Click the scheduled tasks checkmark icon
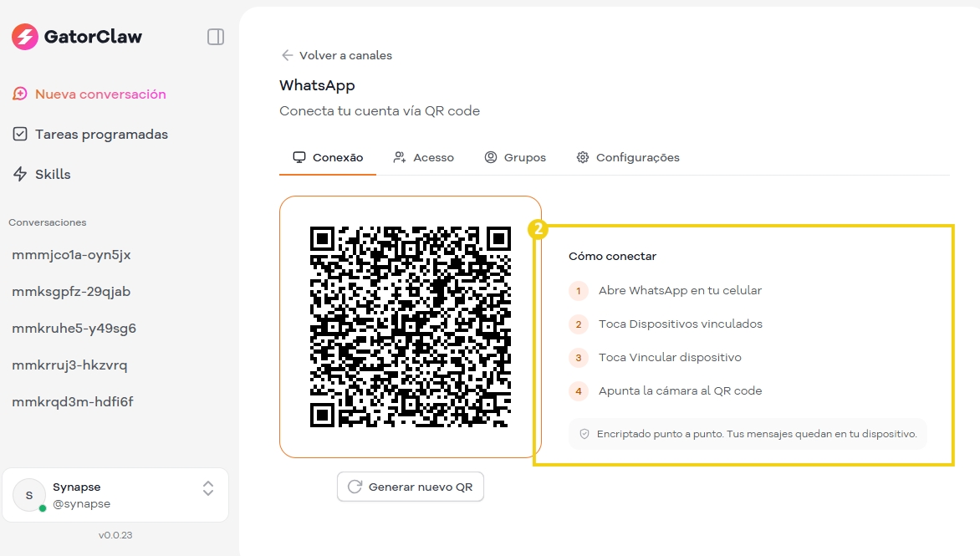Screen dimensions: 980x556 coord(20,135)
